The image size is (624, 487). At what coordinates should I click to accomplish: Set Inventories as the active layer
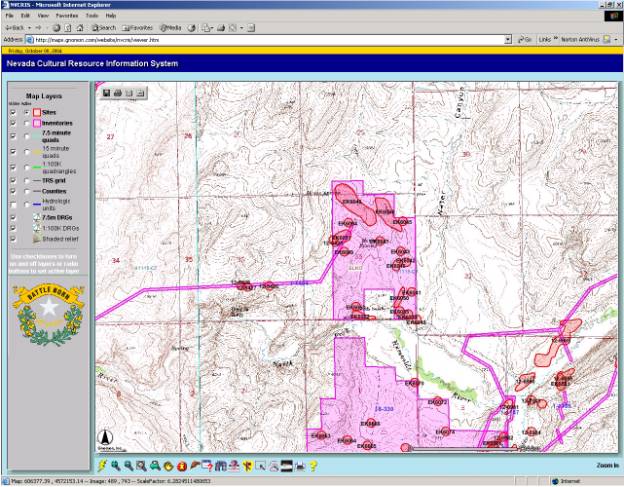27,123
